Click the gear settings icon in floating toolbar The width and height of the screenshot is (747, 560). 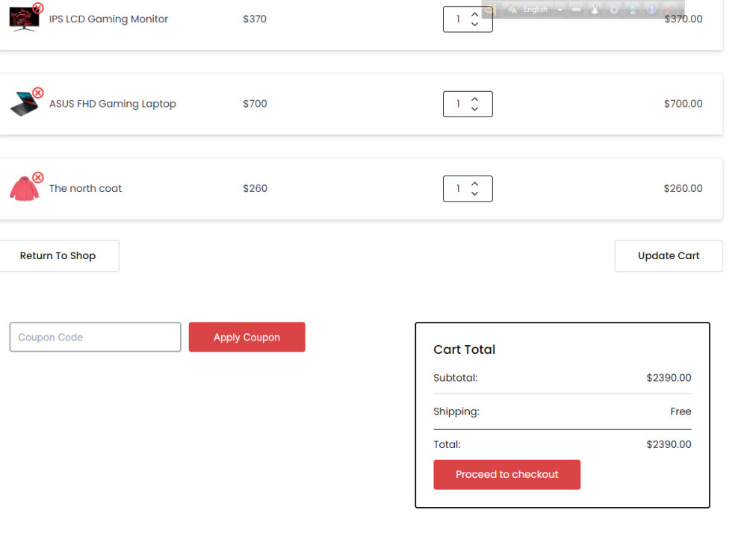(x=614, y=10)
